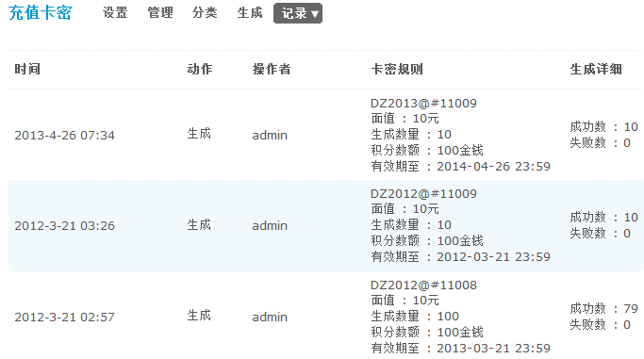644x359 pixels.
Task: Select the 2012-3-21 02:57 log row
Action: [326, 315]
